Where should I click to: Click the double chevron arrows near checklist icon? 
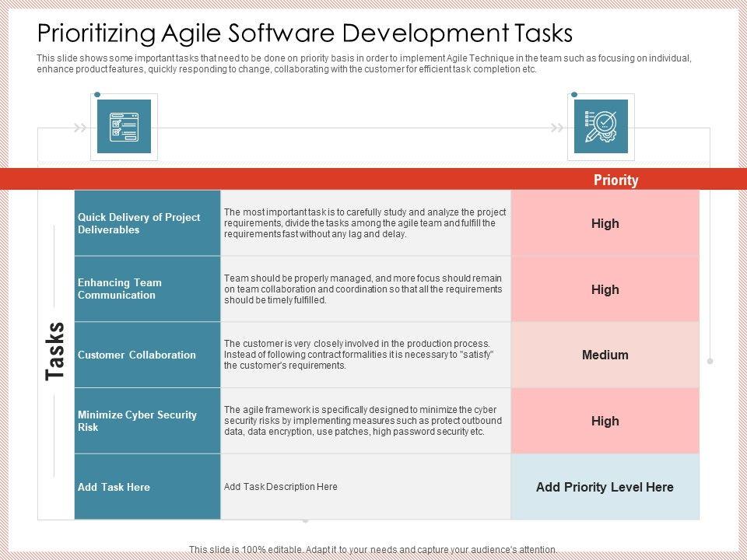pos(79,128)
